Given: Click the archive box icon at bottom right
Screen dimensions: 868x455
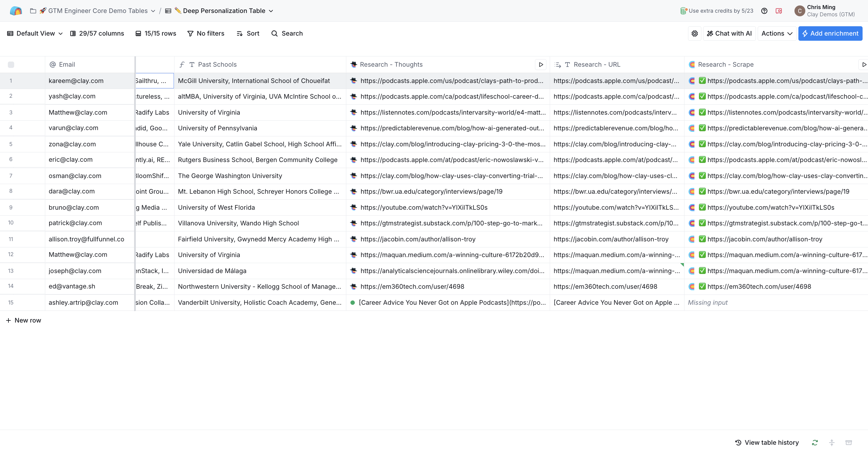Looking at the screenshot, I should tap(848, 443).
